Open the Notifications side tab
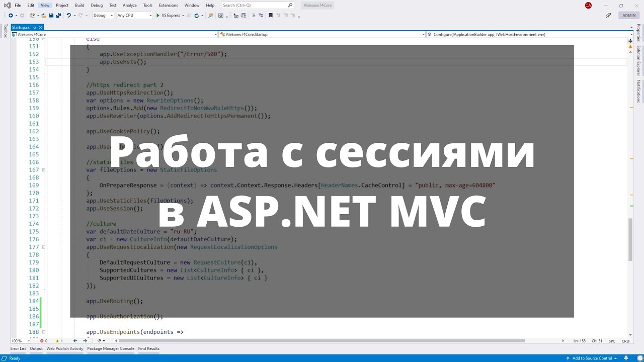 tap(639, 91)
